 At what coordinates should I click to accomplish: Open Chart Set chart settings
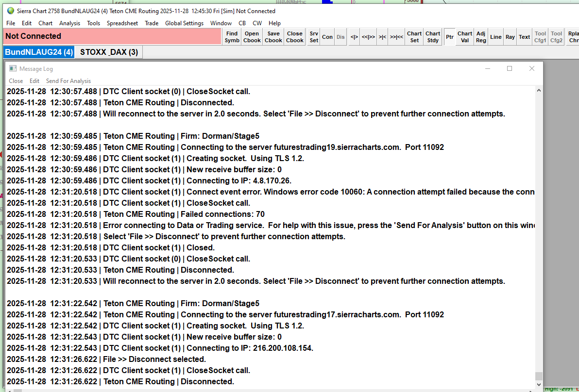(x=414, y=37)
